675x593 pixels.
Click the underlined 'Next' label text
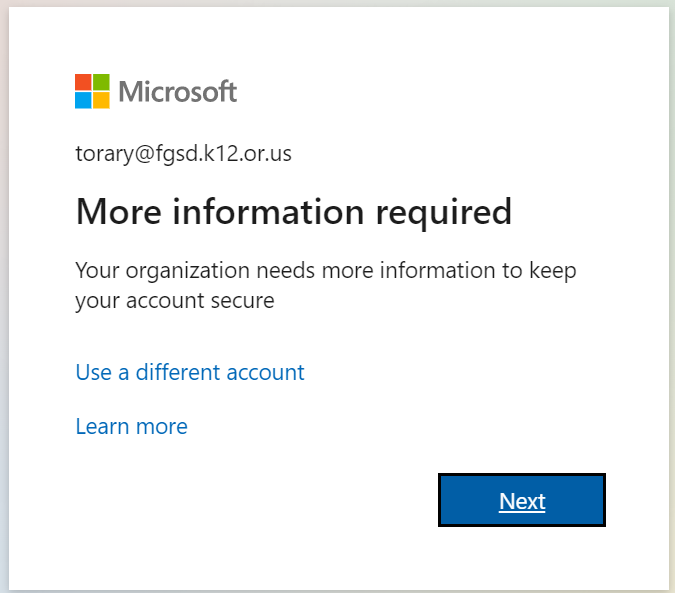[x=522, y=501]
